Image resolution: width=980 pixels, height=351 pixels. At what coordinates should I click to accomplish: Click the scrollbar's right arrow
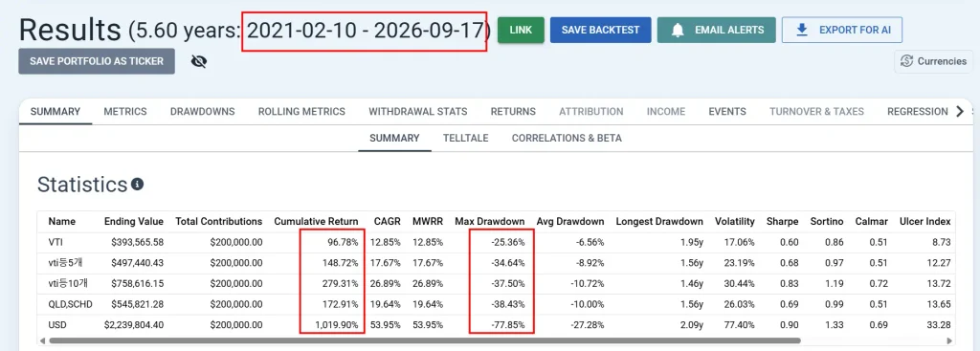click(950, 341)
